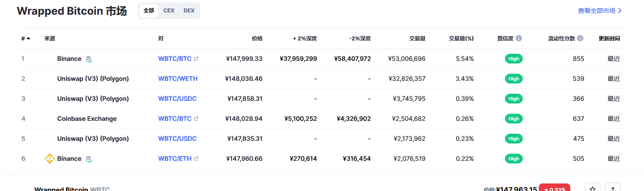Click High confidence badge in the WBTC/ETH row
The height and width of the screenshot is (191, 644).
coord(514,159)
